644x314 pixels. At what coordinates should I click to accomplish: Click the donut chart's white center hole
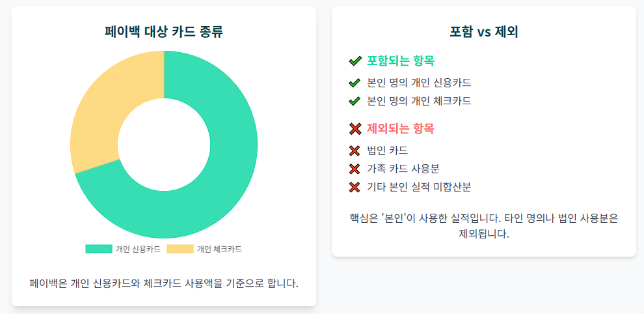(164, 145)
